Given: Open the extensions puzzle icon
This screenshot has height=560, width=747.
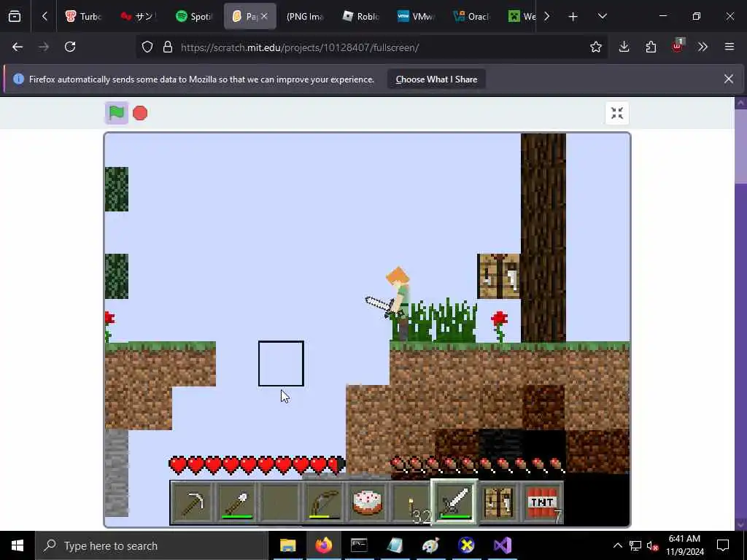Looking at the screenshot, I should [x=651, y=47].
